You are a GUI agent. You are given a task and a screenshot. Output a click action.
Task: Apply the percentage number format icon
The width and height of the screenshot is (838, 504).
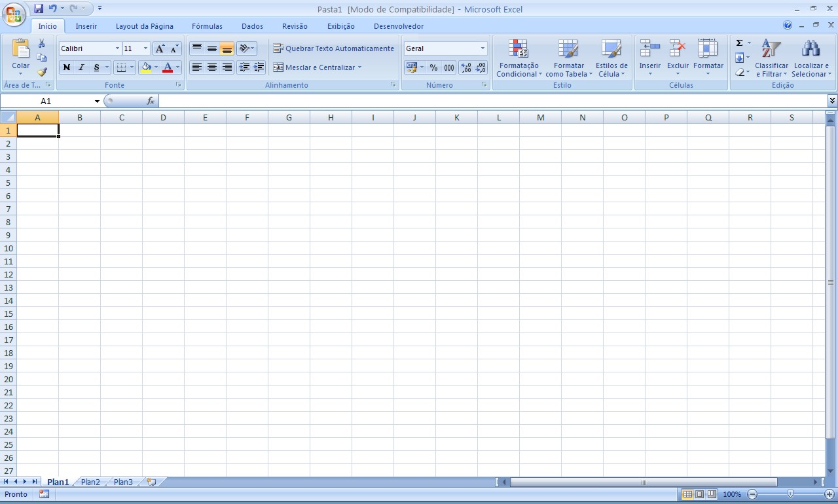(433, 67)
